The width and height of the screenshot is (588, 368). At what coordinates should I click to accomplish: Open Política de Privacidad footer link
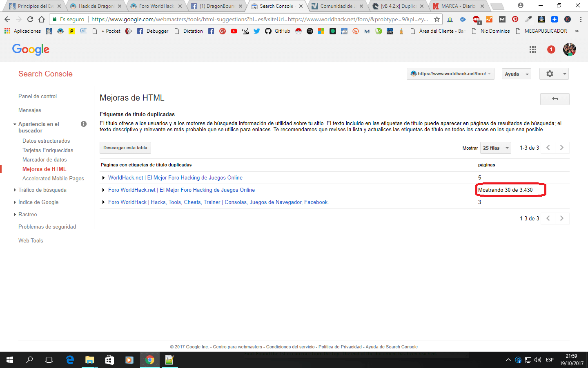click(340, 347)
